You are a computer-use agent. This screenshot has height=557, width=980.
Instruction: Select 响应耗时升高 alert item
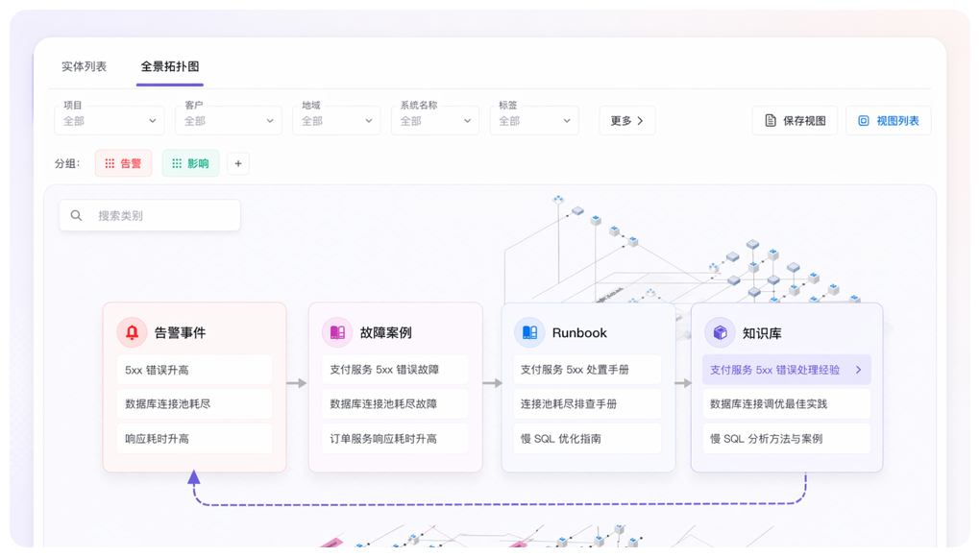pyautogui.click(x=194, y=439)
